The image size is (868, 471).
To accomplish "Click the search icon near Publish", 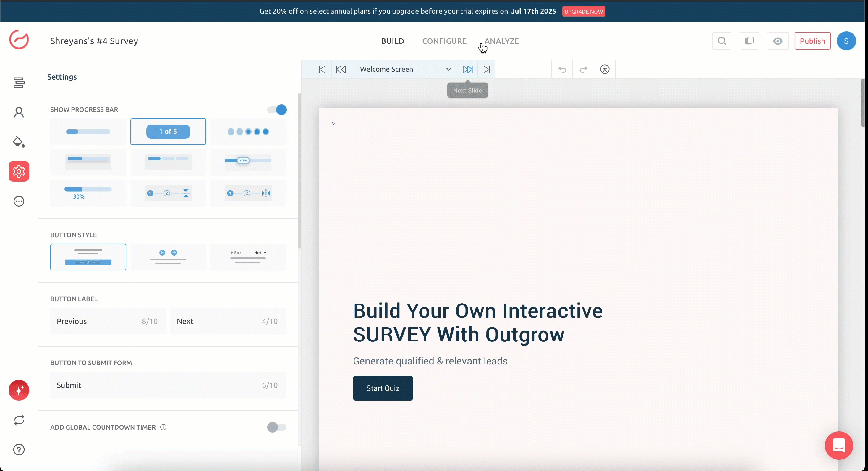I will 722,41.
